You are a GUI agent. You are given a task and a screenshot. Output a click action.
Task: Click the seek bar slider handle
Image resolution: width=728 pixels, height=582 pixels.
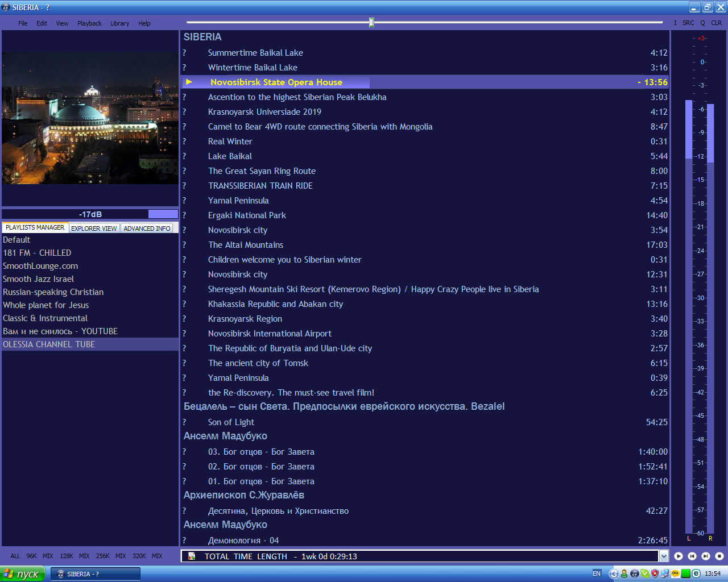click(371, 22)
